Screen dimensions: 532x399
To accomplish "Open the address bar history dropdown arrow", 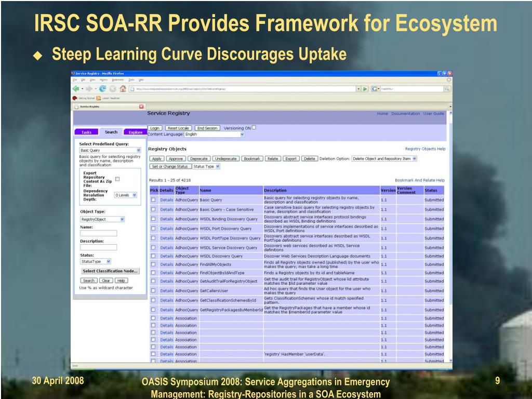I will pyautogui.click(x=358, y=89).
